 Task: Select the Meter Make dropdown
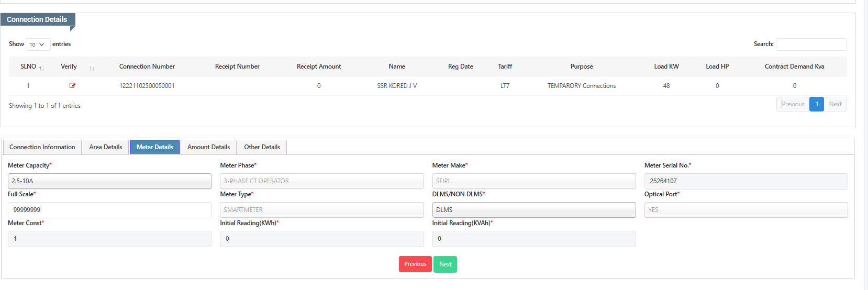pyautogui.click(x=533, y=181)
